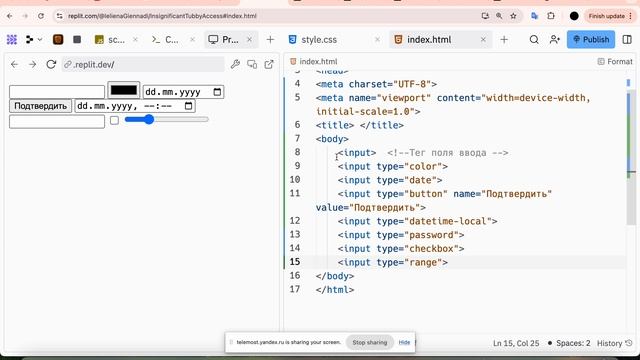Viewport: 640px width, 360px height.
Task: Close the index.html tab
Action: (x=483, y=40)
